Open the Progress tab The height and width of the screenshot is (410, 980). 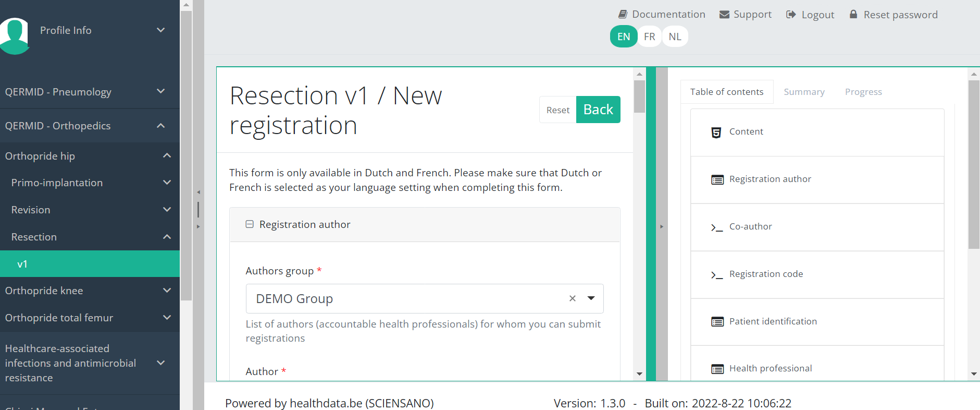click(863, 92)
